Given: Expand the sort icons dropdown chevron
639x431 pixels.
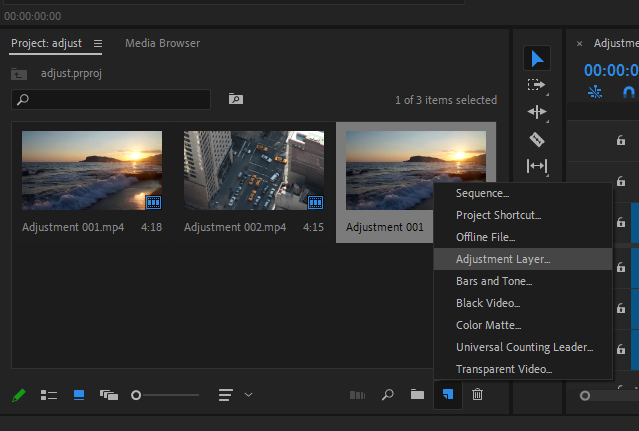Looking at the screenshot, I should pos(248,395).
